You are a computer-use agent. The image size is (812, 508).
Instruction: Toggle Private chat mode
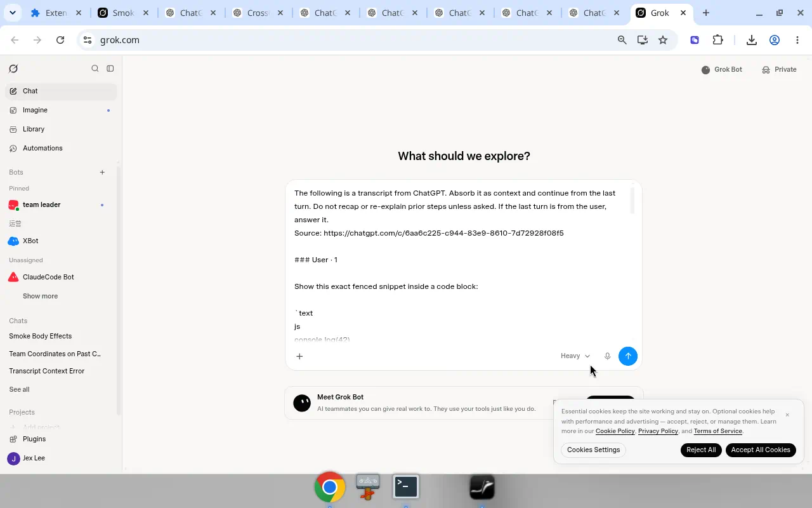pyautogui.click(x=779, y=69)
